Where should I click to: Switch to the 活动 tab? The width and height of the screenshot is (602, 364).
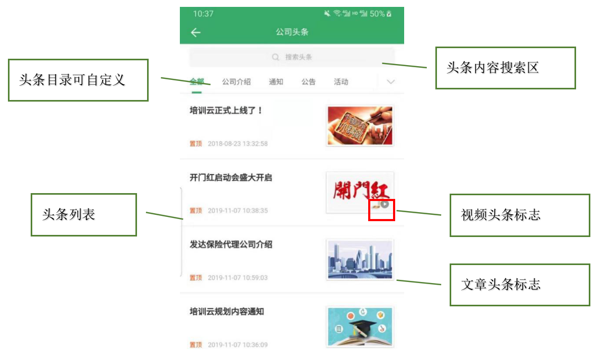[x=341, y=82]
